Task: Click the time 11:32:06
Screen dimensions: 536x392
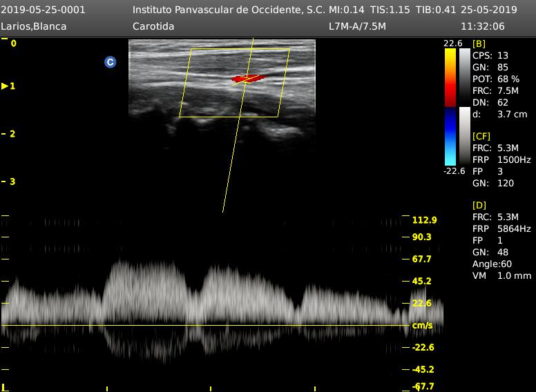Action: (x=483, y=26)
